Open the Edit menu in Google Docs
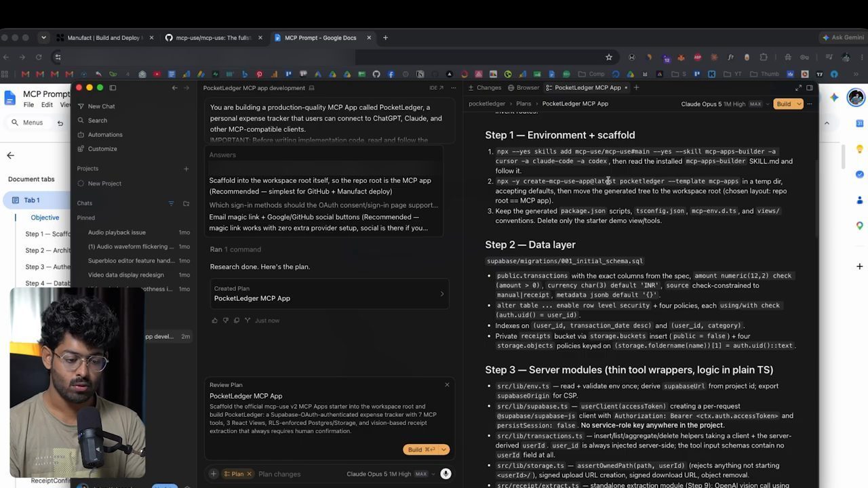868x488 pixels. click(47, 105)
